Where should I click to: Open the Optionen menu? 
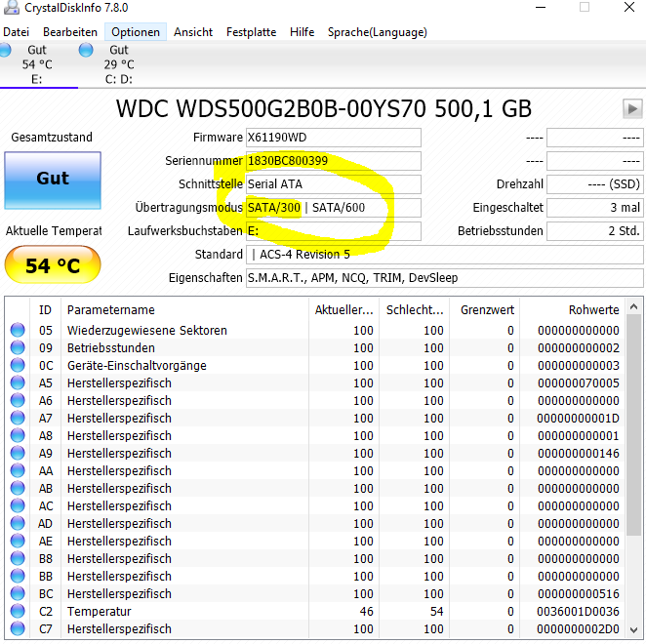point(136,32)
